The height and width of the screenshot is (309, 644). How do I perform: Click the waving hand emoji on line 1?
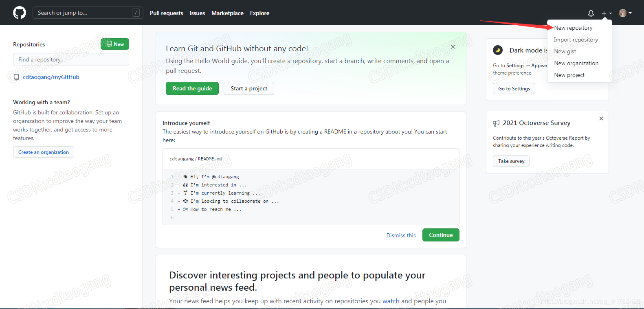pos(185,177)
